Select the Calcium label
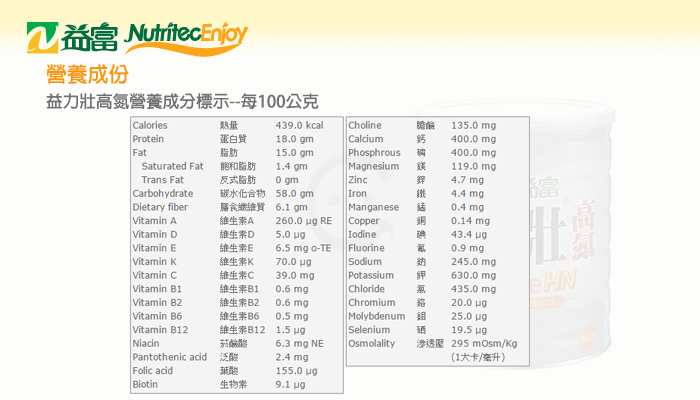 (366, 139)
